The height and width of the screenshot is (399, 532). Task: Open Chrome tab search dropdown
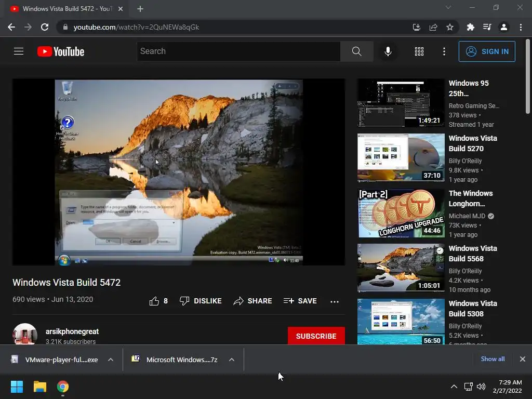tap(448, 7)
